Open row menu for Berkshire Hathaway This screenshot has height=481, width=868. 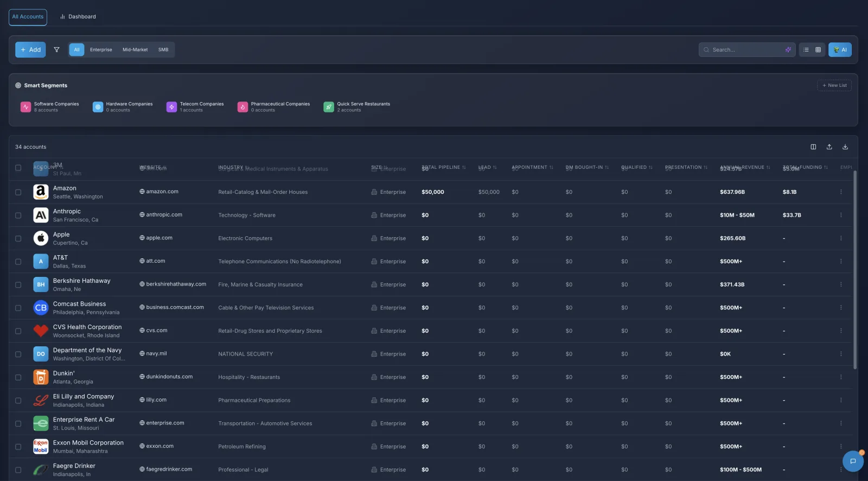[x=841, y=284]
